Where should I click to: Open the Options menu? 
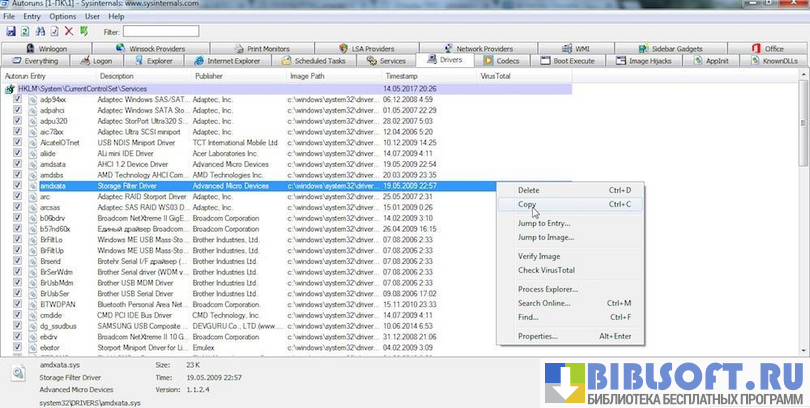pos(62,17)
